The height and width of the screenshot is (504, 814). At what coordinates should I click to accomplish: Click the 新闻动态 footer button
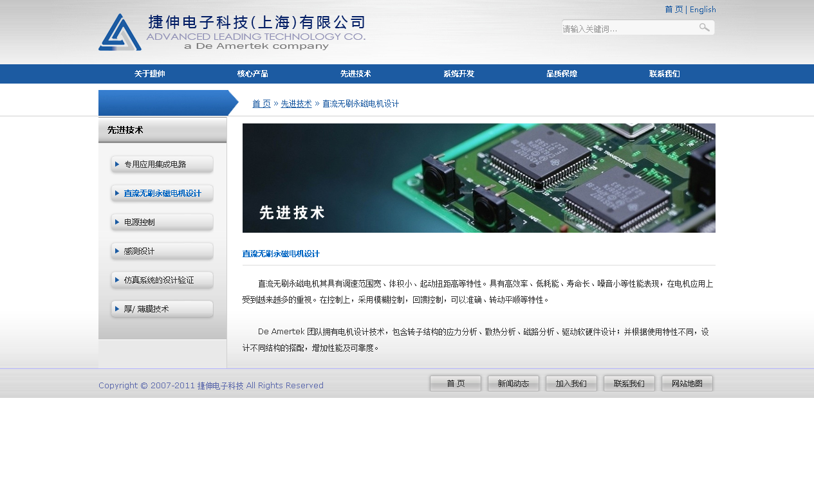(x=513, y=384)
